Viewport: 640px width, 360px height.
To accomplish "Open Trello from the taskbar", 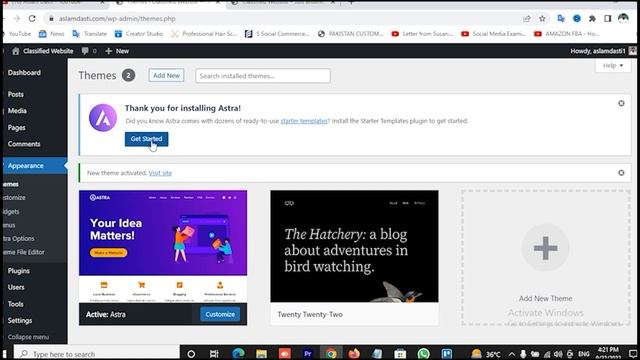I will tap(447, 354).
